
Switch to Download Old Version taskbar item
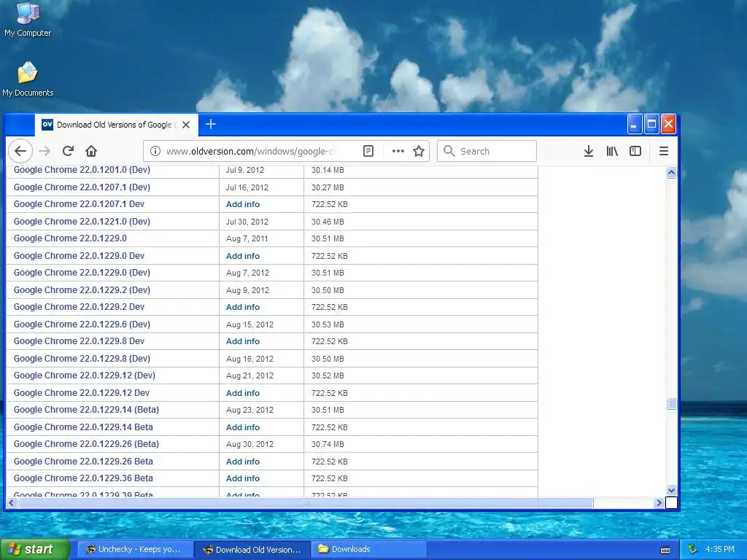pos(252,550)
